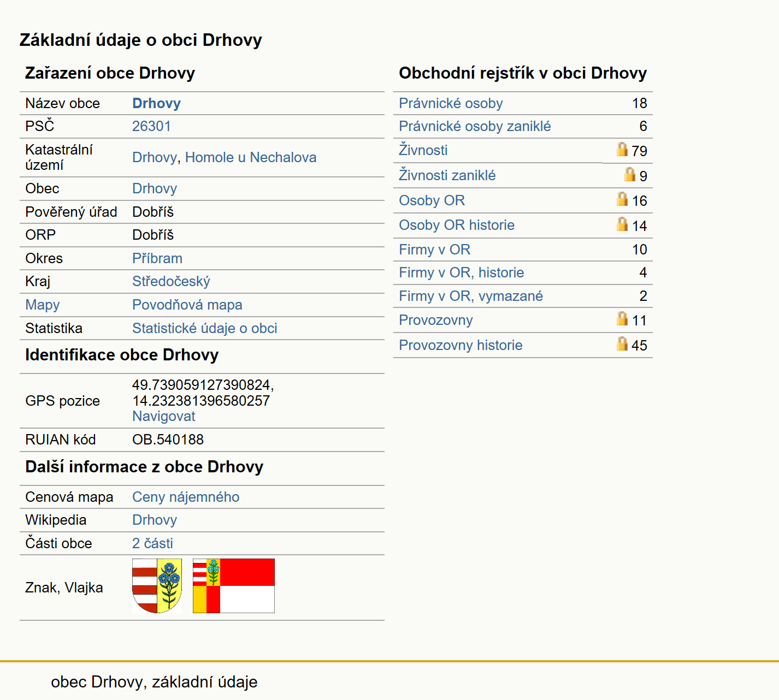The image size is (779, 700).
Task: Click the lock icon in Osoby OR row
Action: tap(622, 199)
